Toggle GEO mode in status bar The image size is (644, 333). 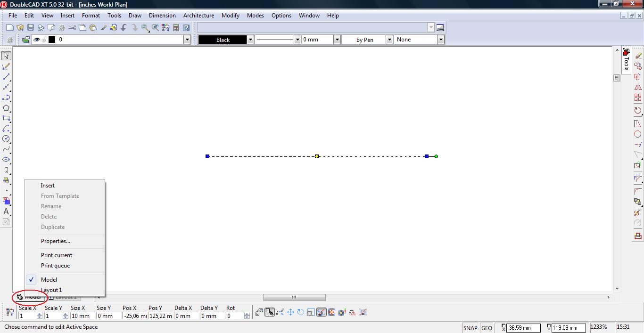click(x=487, y=328)
